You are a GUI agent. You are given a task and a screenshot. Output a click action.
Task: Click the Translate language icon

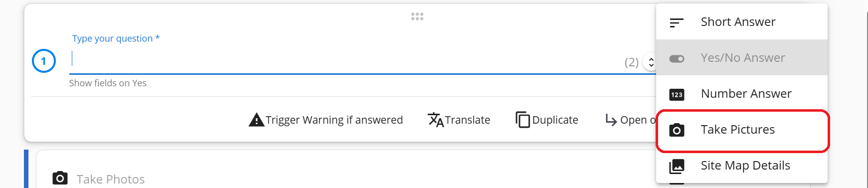tap(436, 120)
